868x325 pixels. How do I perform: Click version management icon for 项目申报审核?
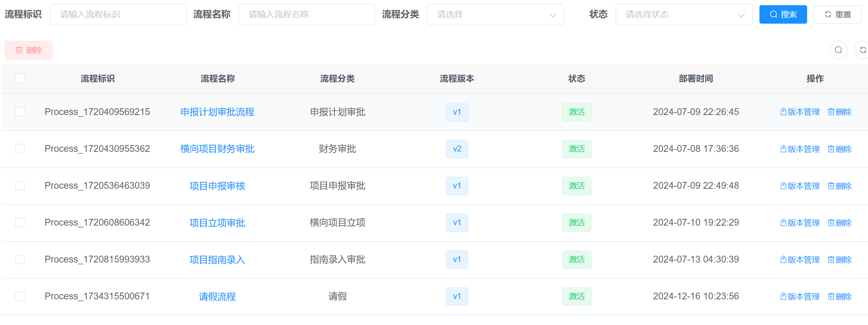783,186
